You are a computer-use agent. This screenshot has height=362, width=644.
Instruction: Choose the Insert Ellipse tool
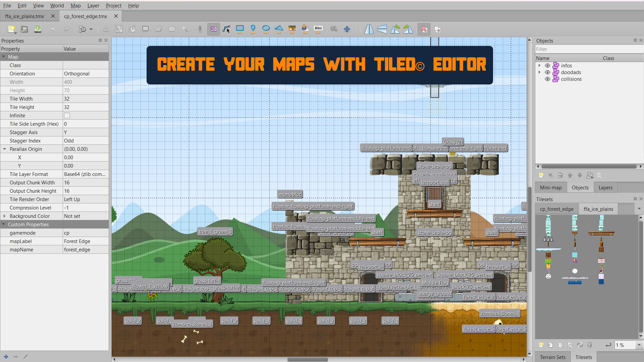266,29
